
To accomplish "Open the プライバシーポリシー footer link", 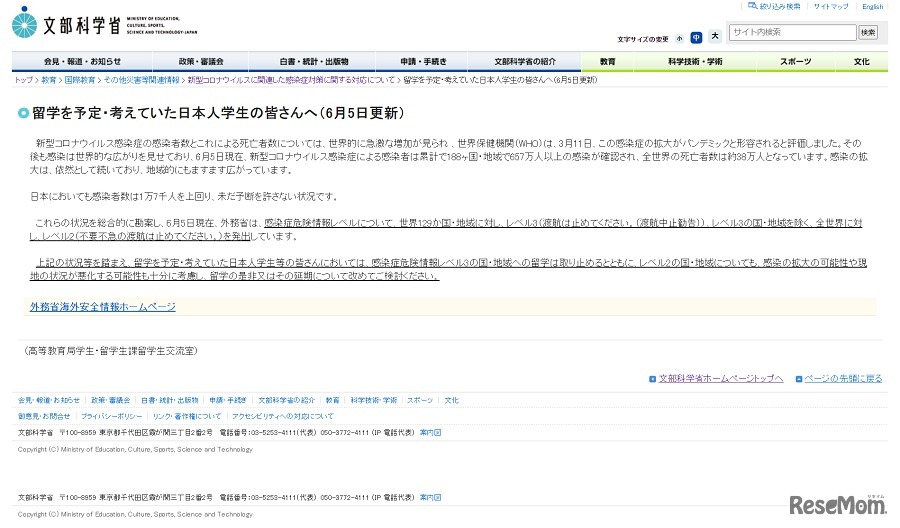I will click(111, 417).
